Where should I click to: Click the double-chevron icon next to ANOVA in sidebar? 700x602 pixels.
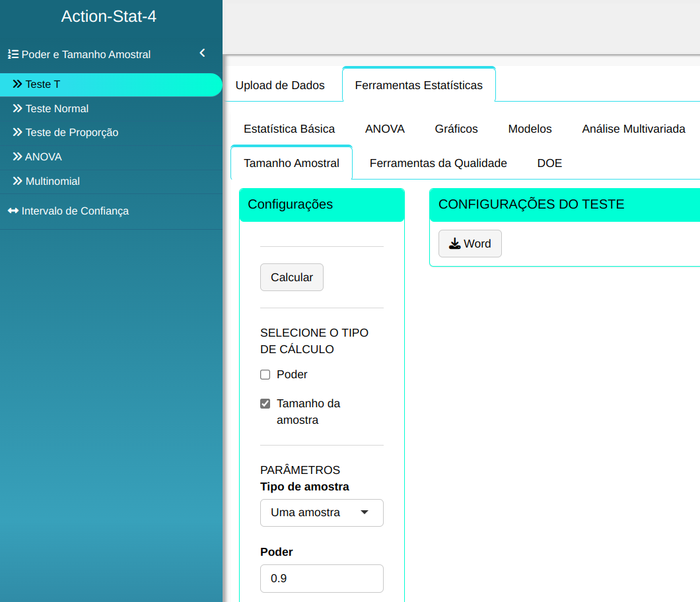[17, 157]
